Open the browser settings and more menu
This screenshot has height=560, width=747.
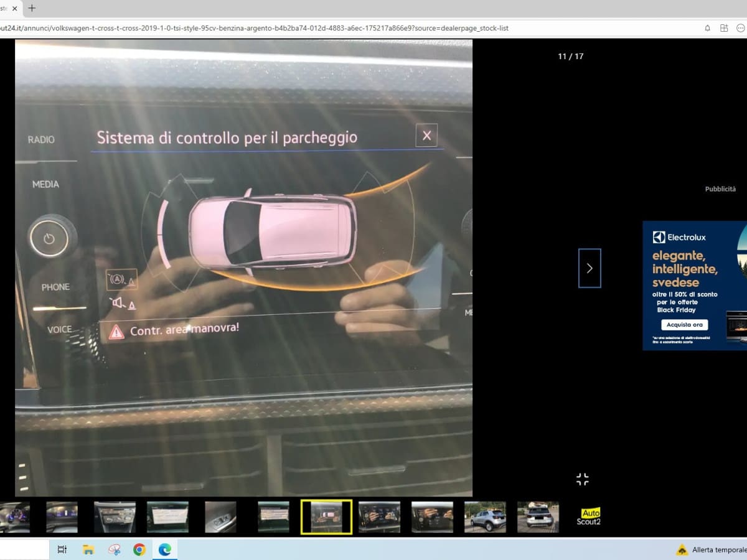741,28
